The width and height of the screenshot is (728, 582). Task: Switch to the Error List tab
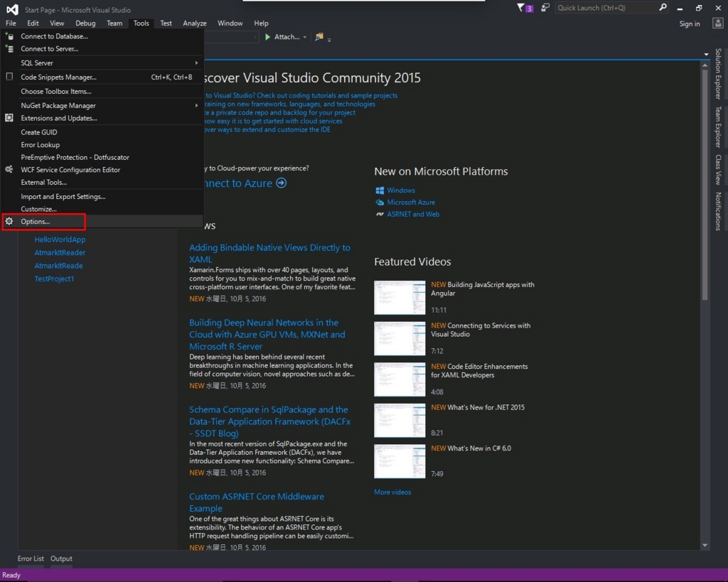(x=31, y=559)
